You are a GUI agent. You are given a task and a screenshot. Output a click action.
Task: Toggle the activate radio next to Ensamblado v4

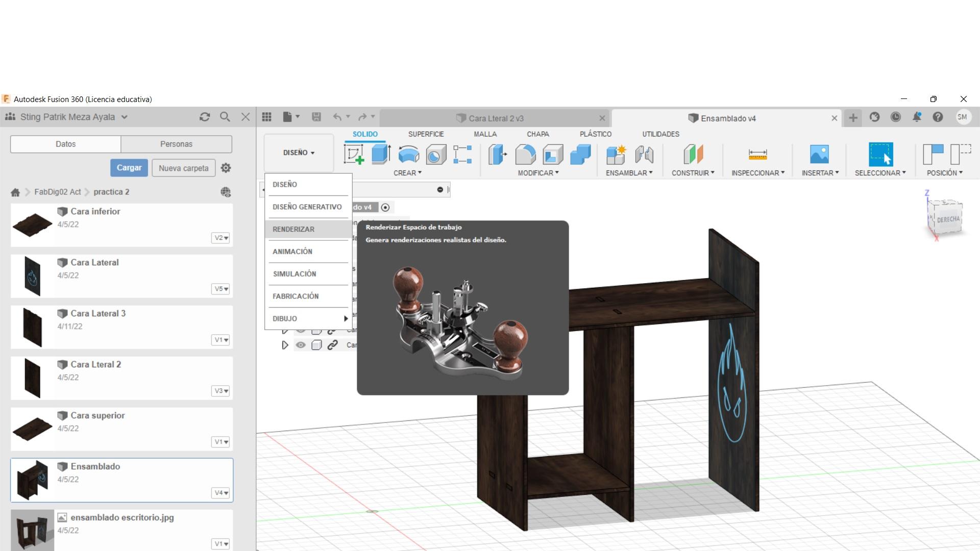(386, 207)
